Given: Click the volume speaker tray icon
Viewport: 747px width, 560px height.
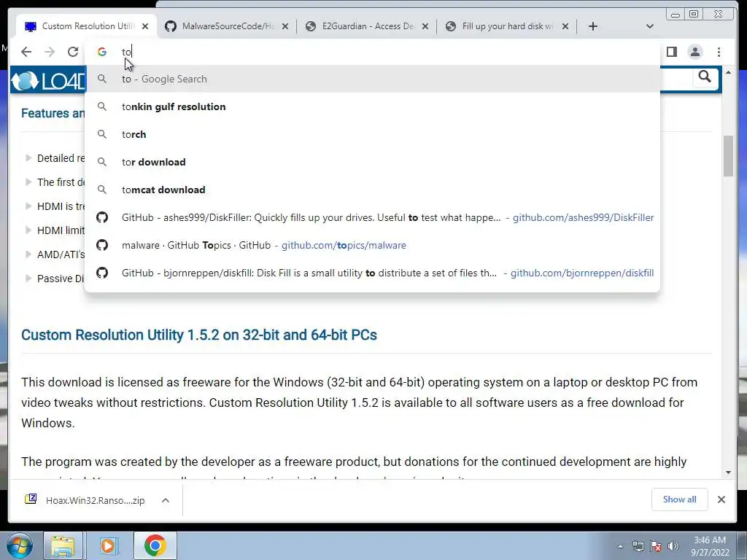Looking at the screenshot, I should (x=673, y=546).
